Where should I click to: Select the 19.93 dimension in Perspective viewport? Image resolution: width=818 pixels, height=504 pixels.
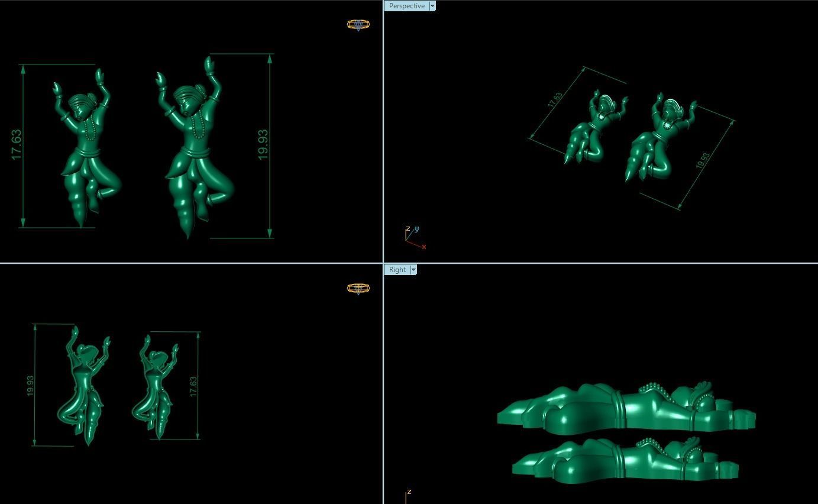pos(703,161)
